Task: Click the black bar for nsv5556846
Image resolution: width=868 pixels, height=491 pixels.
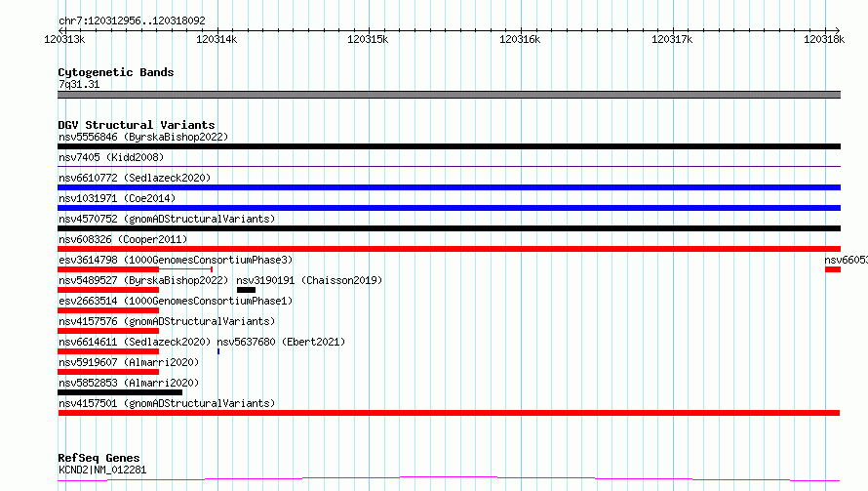Action: click(449, 146)
